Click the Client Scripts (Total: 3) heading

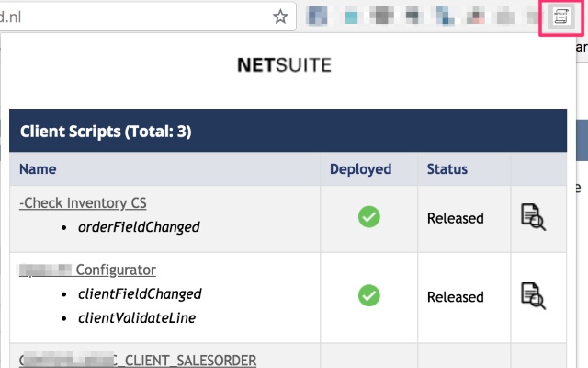105,132
